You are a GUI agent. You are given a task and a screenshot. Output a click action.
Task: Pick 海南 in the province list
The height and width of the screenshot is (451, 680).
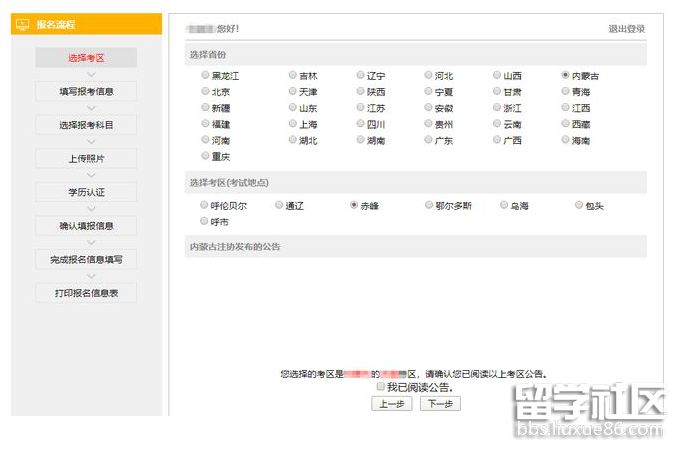566,140
